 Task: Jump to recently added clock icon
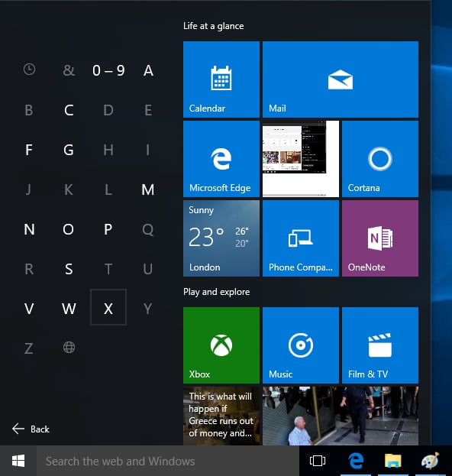click(x=29, y=70)
